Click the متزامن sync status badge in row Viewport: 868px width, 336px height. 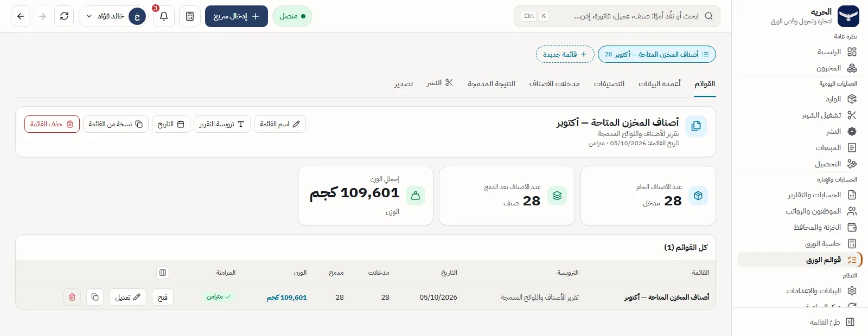[x=220, y=297]
